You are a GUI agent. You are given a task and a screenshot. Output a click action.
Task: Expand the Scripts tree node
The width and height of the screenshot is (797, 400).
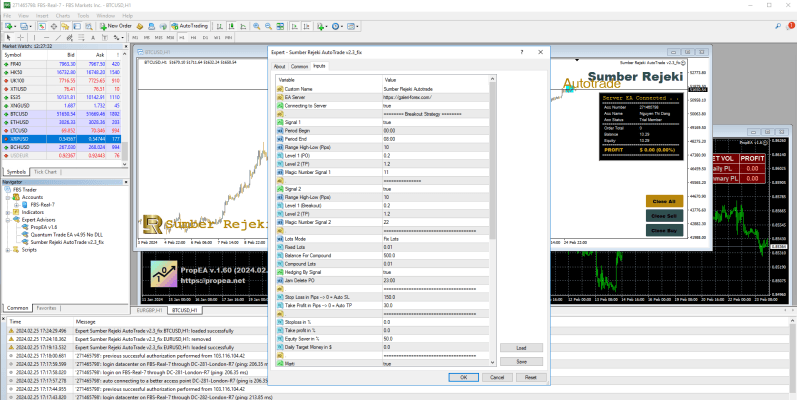[x=8, y=250]
